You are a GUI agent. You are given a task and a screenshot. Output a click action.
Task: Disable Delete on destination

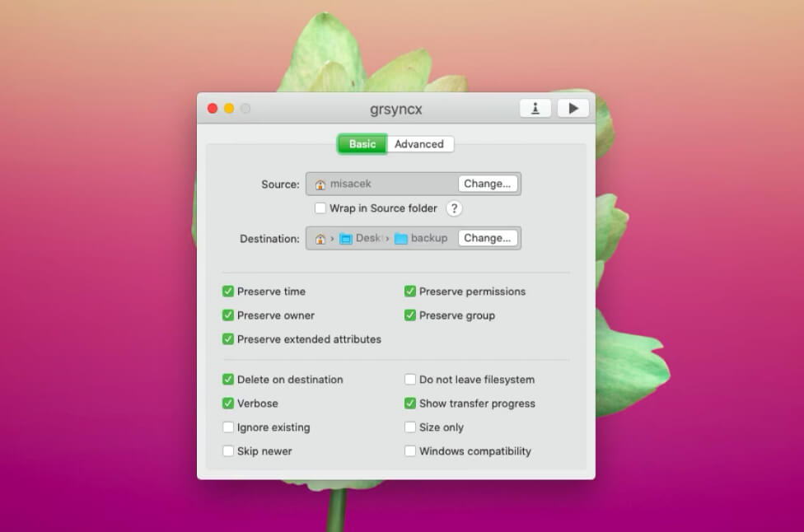pyautogui.click(x=228, y=380)
